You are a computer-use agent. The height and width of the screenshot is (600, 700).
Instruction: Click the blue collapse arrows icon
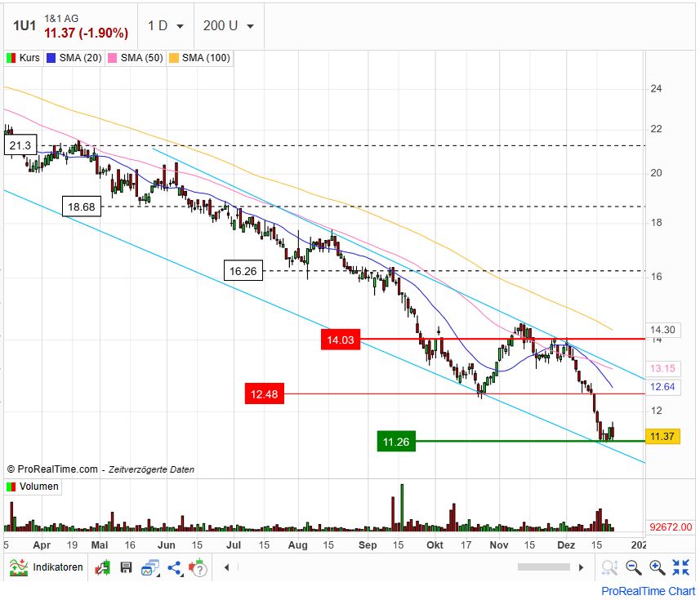[x=680, y=567]
